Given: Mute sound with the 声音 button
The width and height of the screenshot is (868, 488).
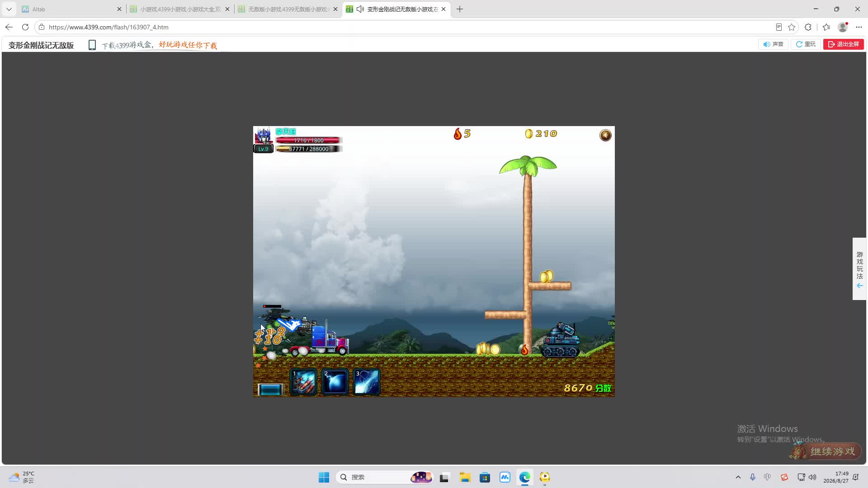Looking at the screenshot, I should (x=773, y=44).
